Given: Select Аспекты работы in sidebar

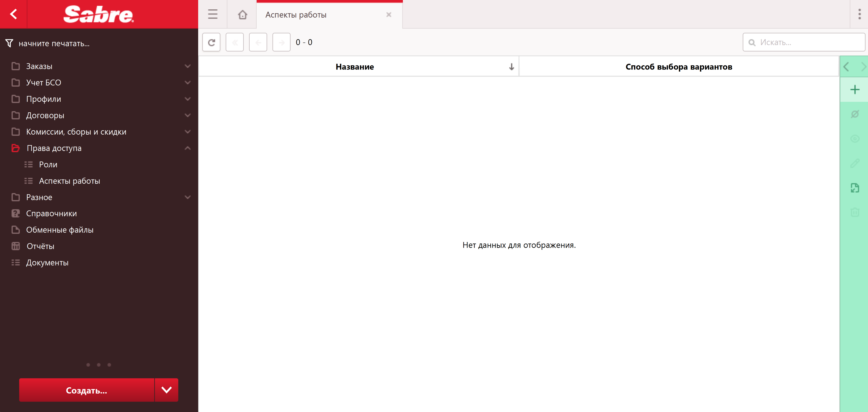Looking at the screenshot, I should (69, 181).
